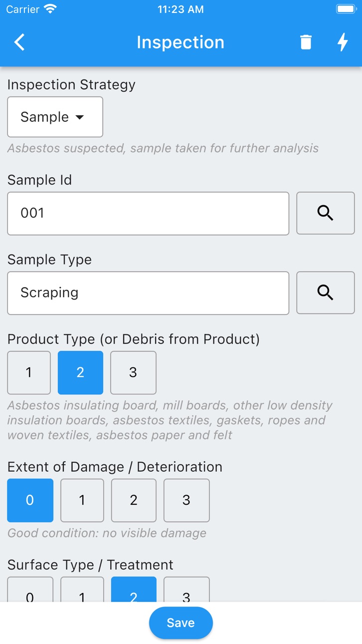Set Surface Type / Treatment to 1
The width and height of the screenshot is (362, 644).
point(82,590)
